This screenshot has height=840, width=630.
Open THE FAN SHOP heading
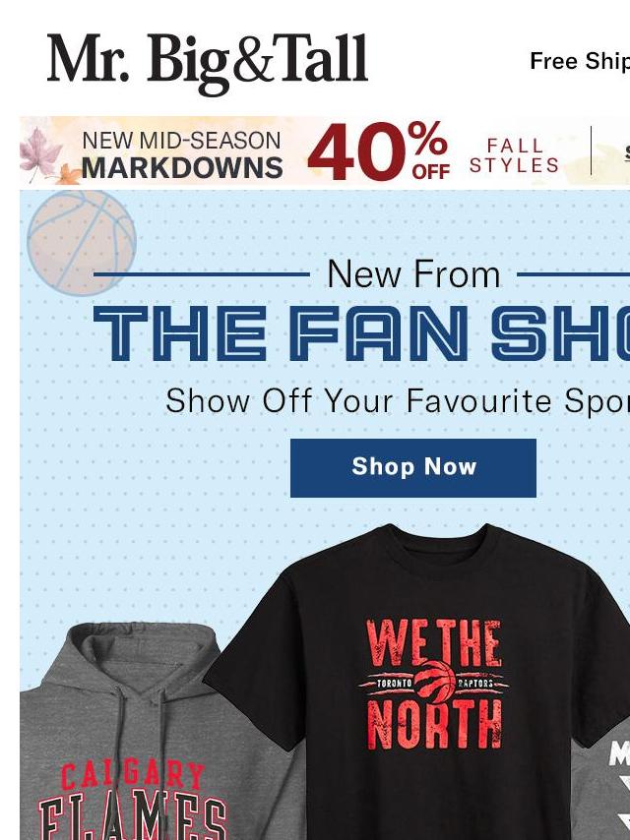click(x=361, y=332)
